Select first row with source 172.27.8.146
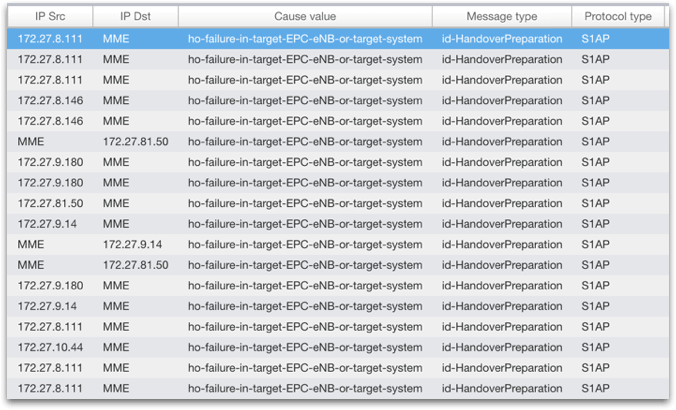The width and height of the screenshot is (676, 410). click(x=49, y=100)
